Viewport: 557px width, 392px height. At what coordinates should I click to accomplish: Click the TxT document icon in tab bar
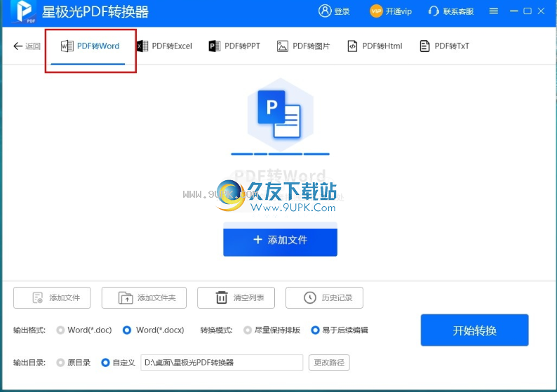tap(424, 46)
